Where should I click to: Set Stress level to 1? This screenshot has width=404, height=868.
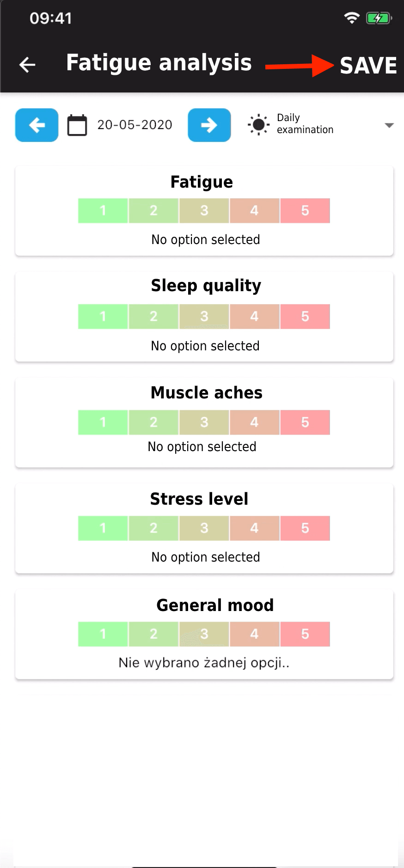[103, 528]
